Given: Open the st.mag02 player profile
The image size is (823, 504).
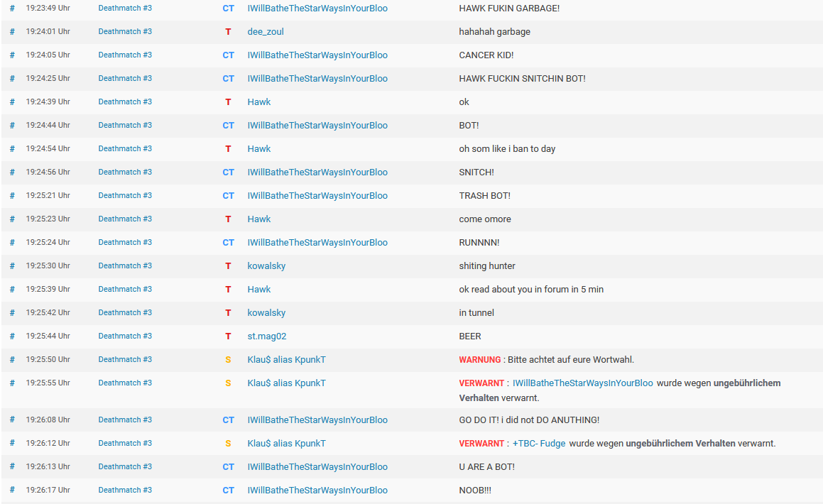Looking at the screenshot, I should click(x=267, y=336).
